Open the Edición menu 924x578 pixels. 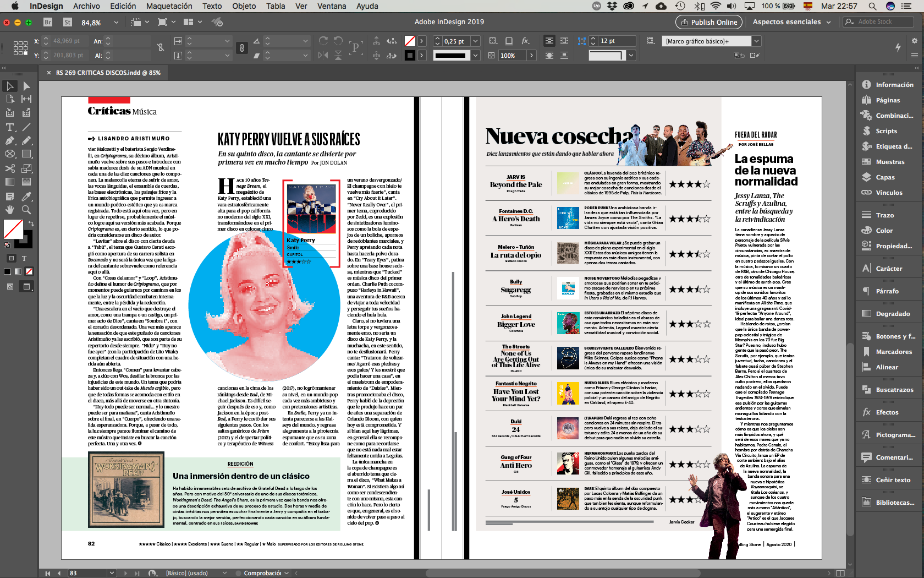point(123,6)
